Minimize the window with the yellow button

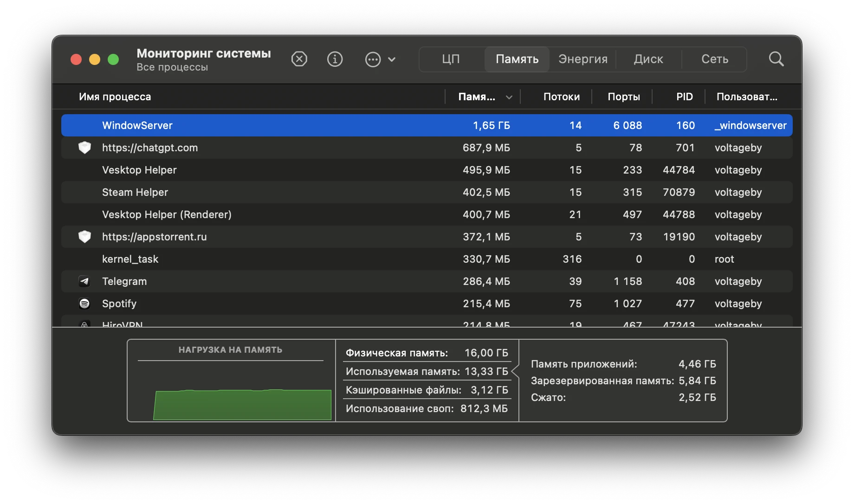click(95, 59)
